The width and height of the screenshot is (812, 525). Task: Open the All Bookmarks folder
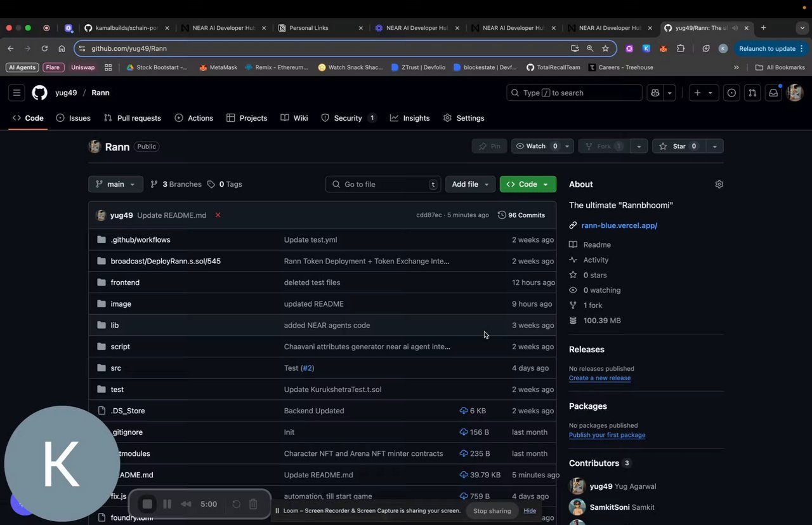(780, 67)
